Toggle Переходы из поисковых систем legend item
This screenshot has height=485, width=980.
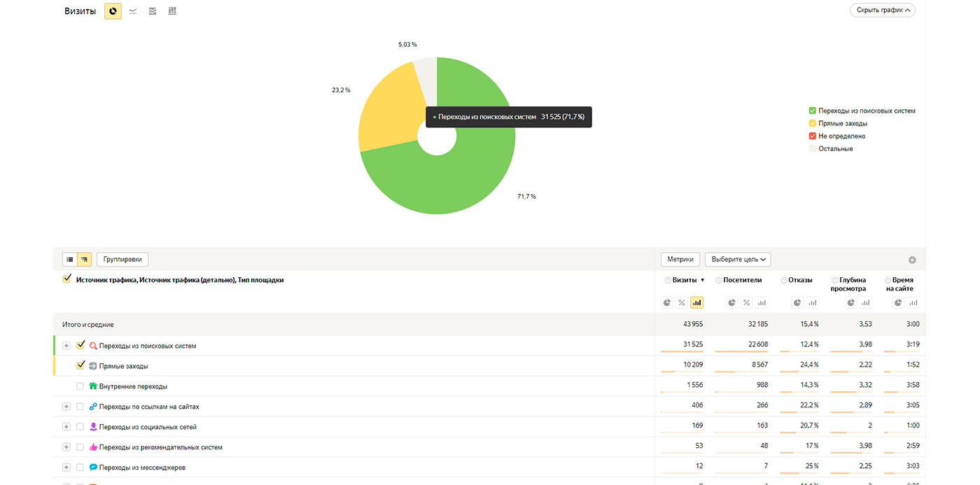pyautogui.click(x=862, y=111)
